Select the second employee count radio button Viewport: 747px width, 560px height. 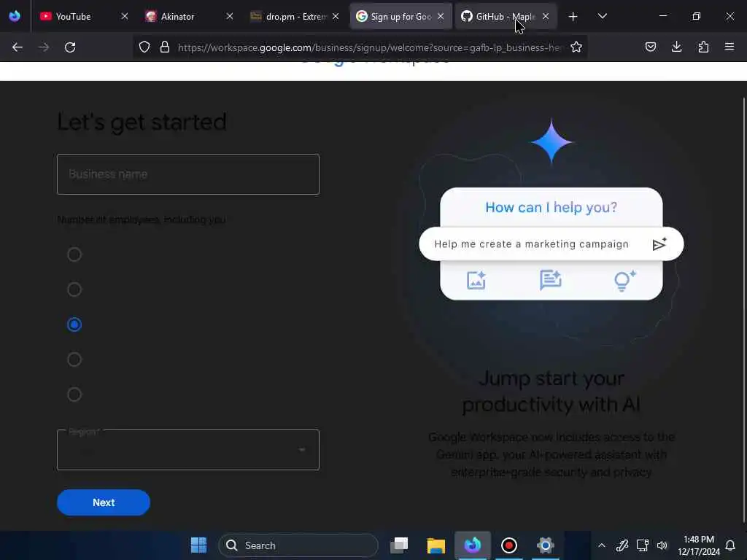(74, 289)
